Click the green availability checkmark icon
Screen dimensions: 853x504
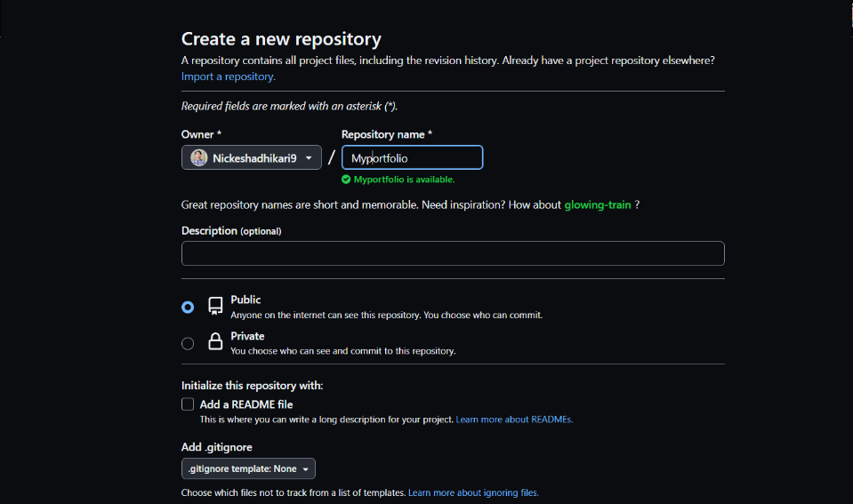pyautogui.click(x=346, y=180)
